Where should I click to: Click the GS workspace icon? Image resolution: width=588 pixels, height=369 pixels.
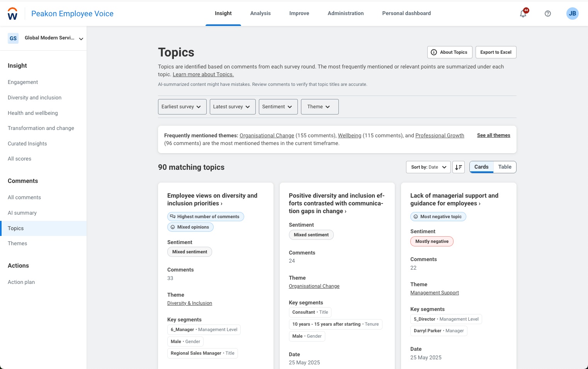[x=13, y=38]
